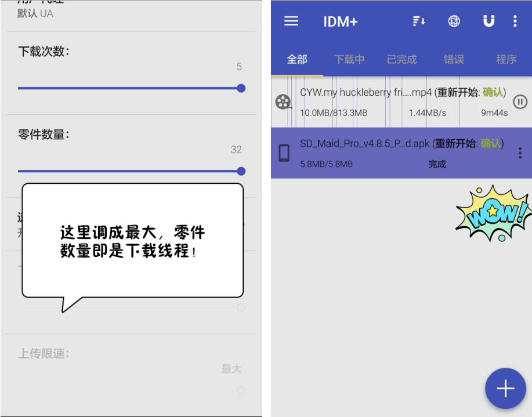
Task: Adjust the 零件数量 slider handle
Action: tap(241, 171)
